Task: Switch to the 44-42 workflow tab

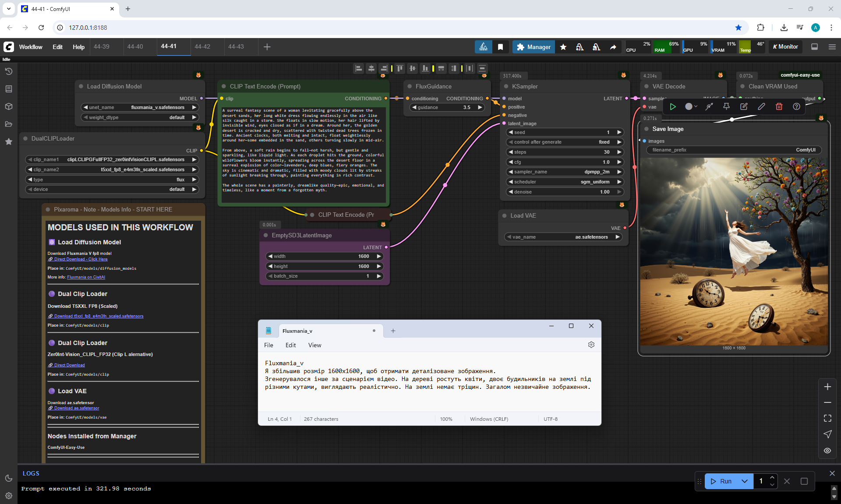Action: (x=202, y=46)
